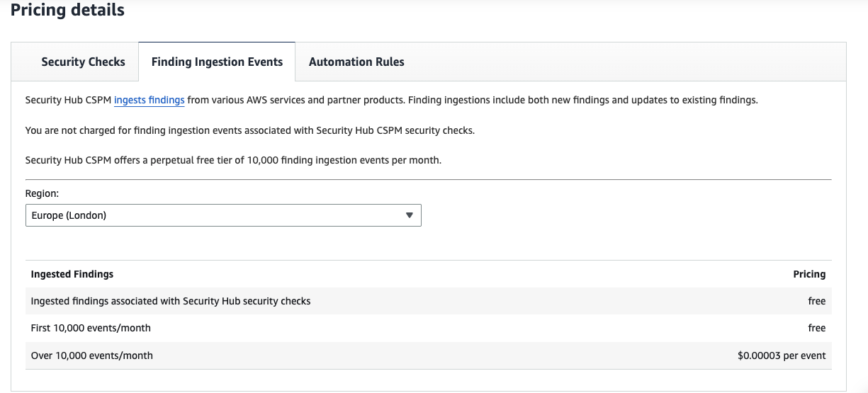The image size is (868, 393).
Task: Open the Region dropdown showing Europe (London)
Action: point(223,215)
